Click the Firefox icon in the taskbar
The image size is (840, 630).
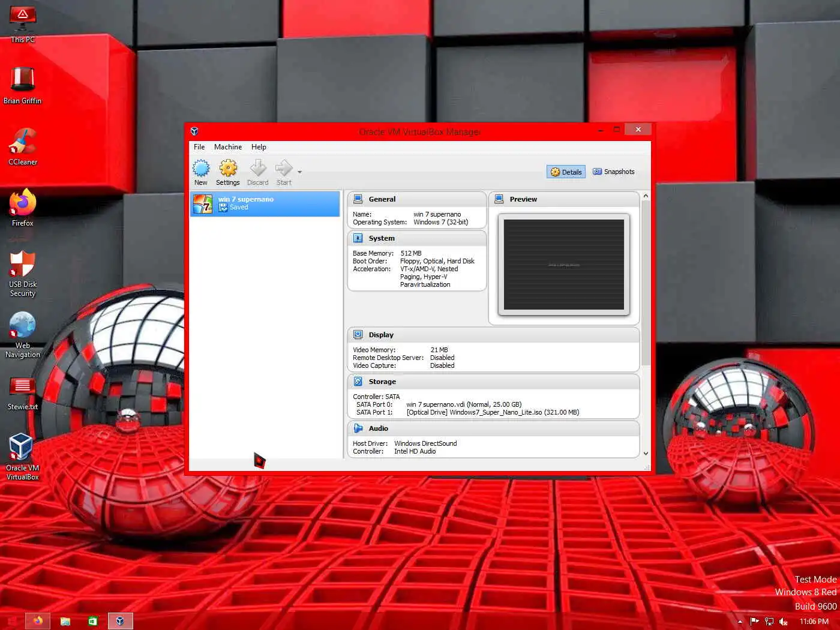point(38,621)
